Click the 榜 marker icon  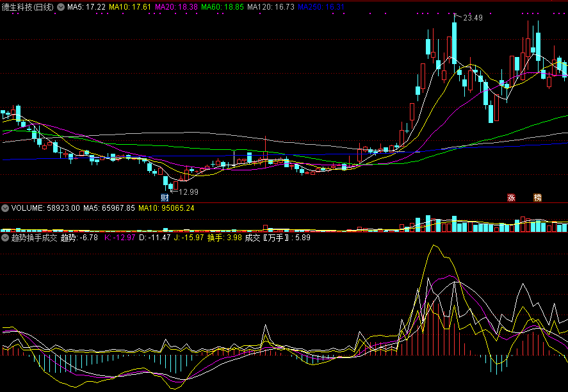(x=537, y=197)
